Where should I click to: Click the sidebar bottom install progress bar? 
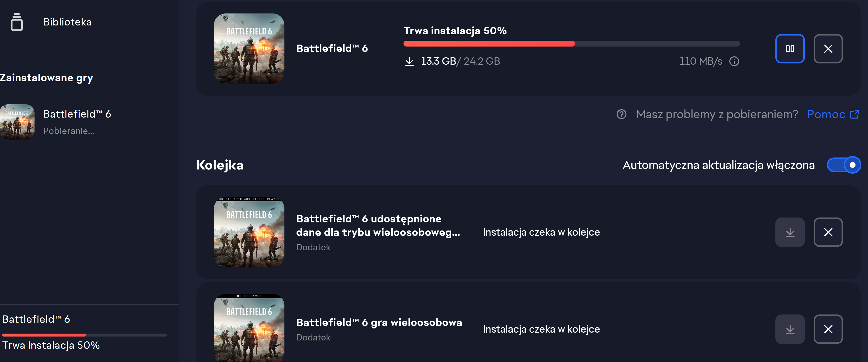click(84, 335)
